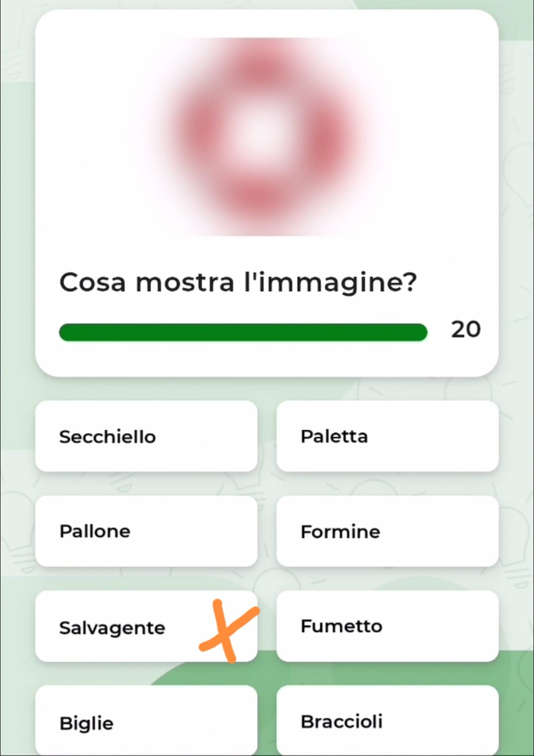534x756 pixels.
Task: Tap the Salvagente answer option
Action: pos(146,626)
